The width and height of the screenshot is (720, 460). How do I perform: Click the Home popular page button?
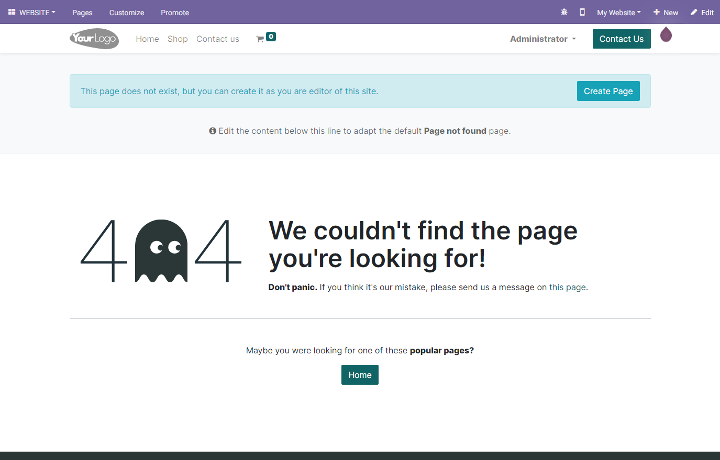(360, 375)
